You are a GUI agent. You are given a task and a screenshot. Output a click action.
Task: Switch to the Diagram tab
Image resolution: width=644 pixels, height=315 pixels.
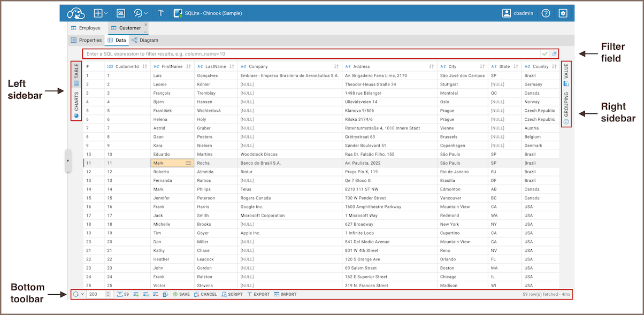pos(145,40)
